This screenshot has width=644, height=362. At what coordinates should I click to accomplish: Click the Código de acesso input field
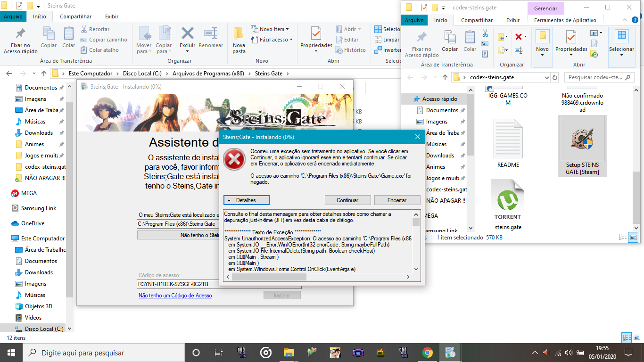(x=219, y=284)
